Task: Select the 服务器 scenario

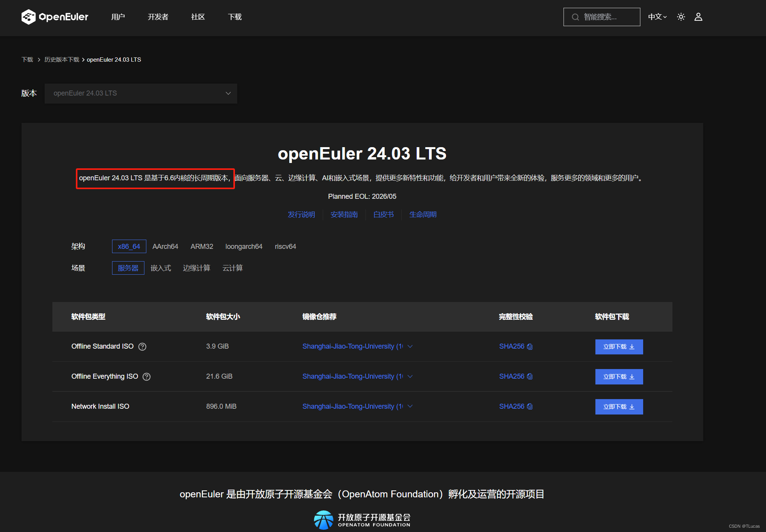Action: tap(128, 268)
